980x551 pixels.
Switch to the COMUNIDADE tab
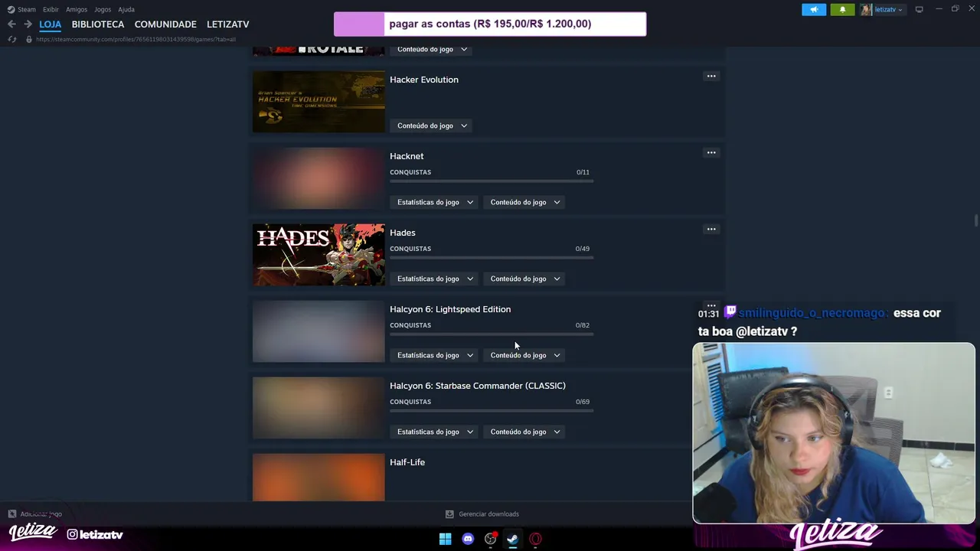[165, 24]
